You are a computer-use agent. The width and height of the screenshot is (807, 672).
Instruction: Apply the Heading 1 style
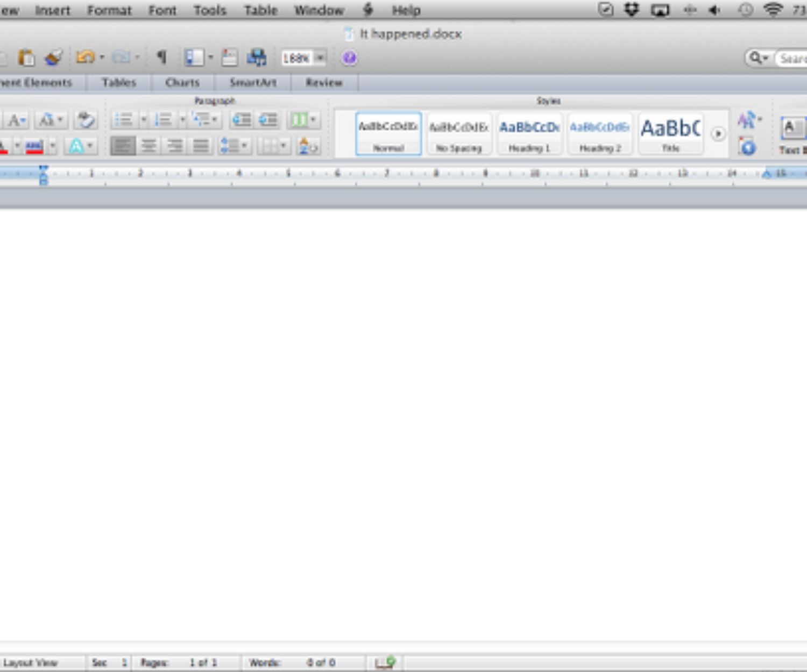click(529, 134)
